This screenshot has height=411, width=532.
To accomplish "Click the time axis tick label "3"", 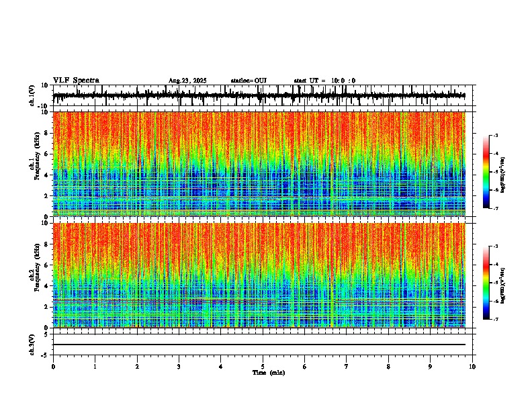I will pos(179,367).
